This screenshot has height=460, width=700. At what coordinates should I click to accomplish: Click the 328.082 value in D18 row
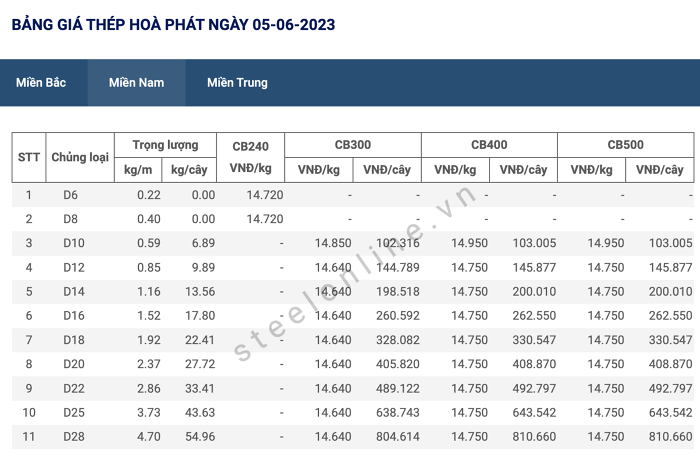(x=398, y=340)
